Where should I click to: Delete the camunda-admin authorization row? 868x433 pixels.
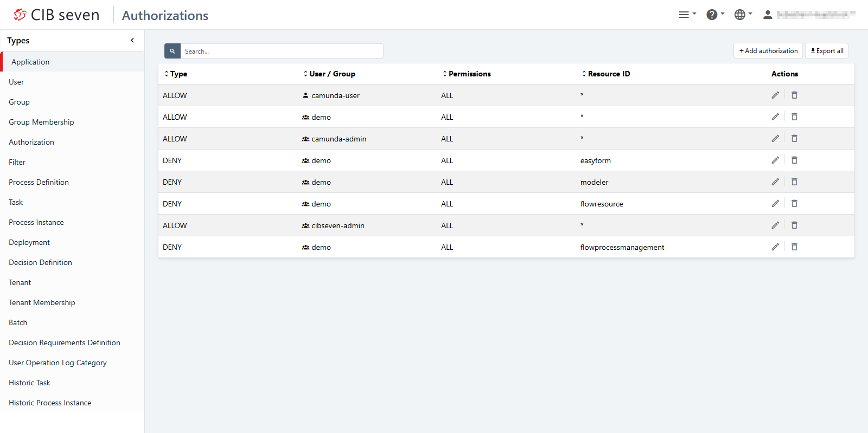(x=794, y=139)
